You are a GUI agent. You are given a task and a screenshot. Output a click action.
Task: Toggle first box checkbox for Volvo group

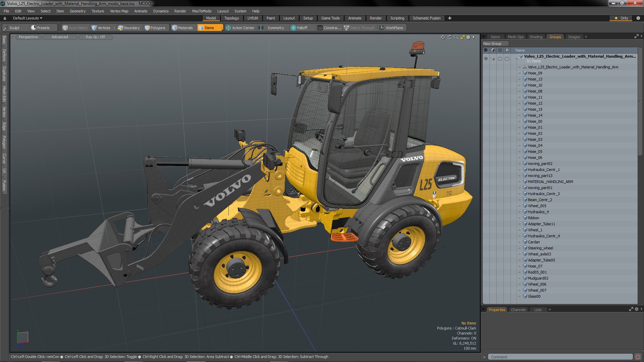pos(500,59)
